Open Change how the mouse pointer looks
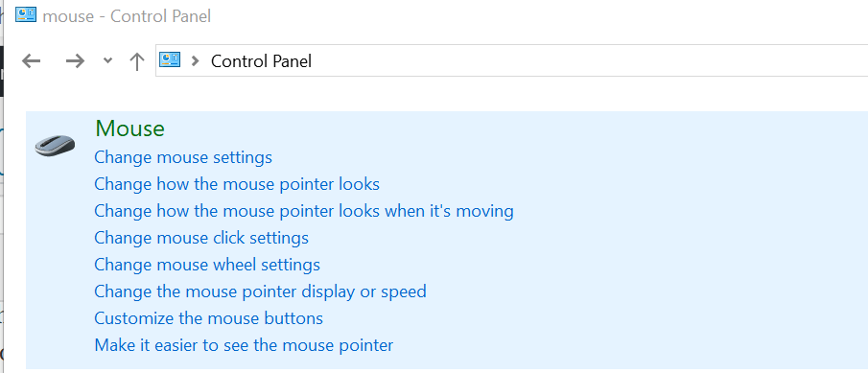The image size is (868, 373). [237, 184]
